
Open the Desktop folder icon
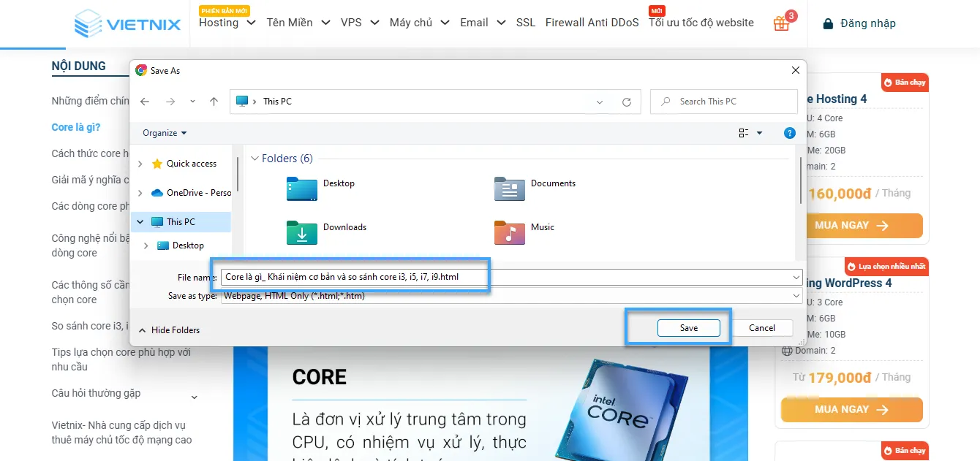pyautogui.click(x=301, y=188)
